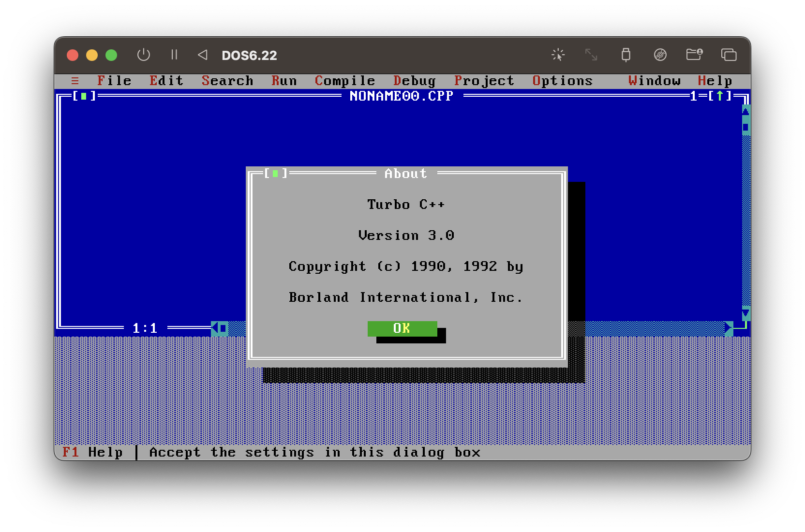Open the Help menu
805x532 pixels.
(x=716, y=81)
